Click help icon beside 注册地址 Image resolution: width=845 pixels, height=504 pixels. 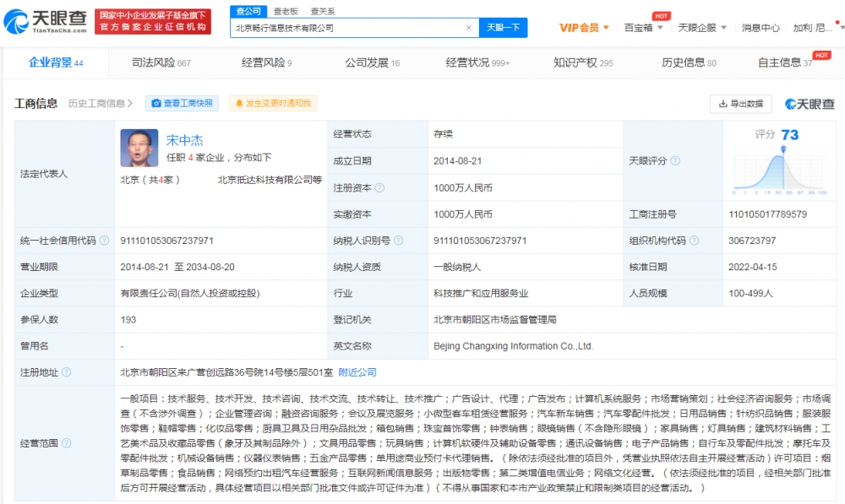[66, 372]
